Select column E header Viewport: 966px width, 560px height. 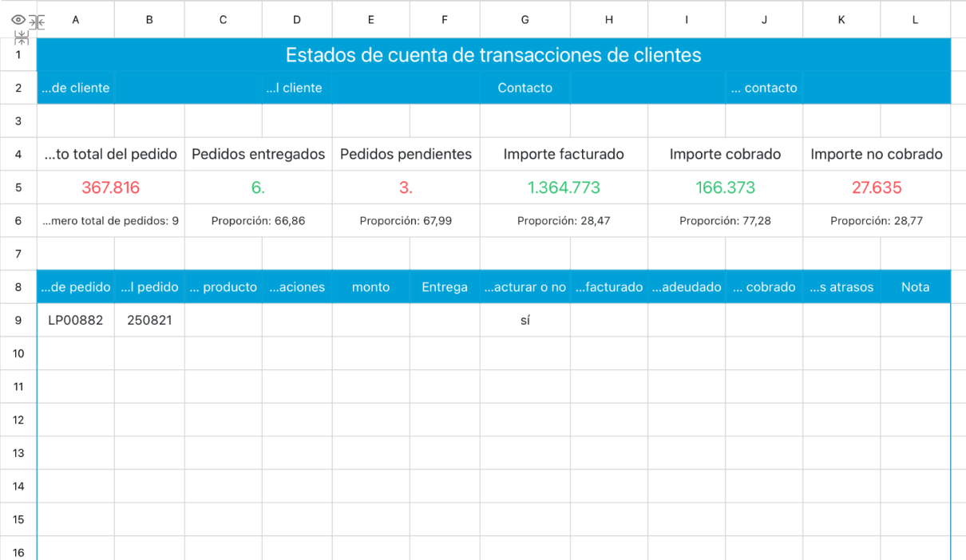tap(371, 21)
